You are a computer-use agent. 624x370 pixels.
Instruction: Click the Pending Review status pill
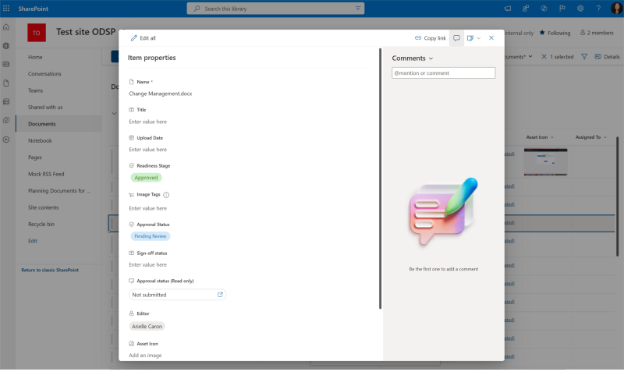150,236
